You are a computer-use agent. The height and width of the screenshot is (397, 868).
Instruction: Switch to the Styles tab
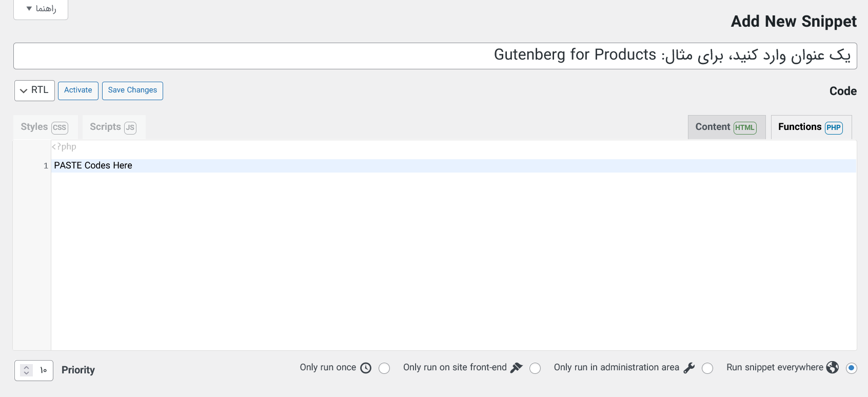(45, 127)
